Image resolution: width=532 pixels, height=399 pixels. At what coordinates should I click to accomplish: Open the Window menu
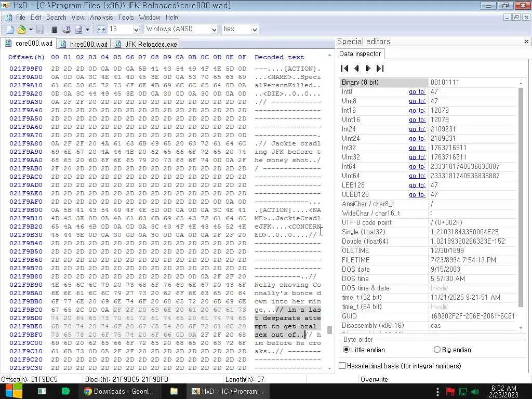[x=150, y=17]
